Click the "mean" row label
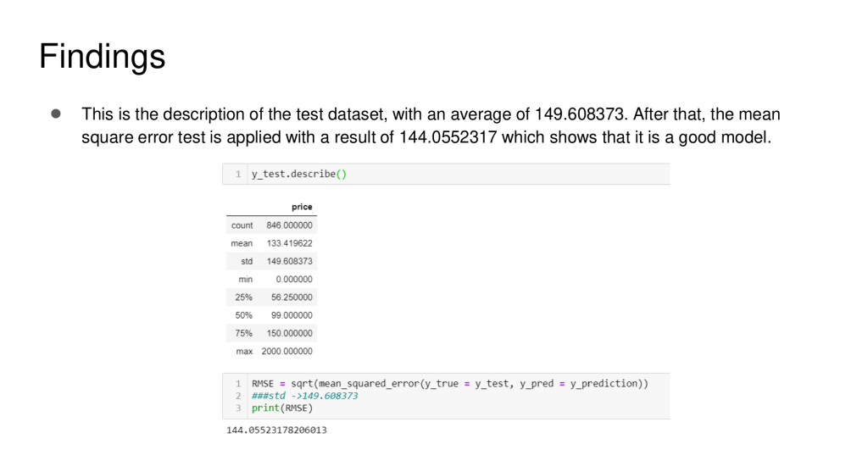The height and width of the screenshot is (472, 868). pos(242,243)
